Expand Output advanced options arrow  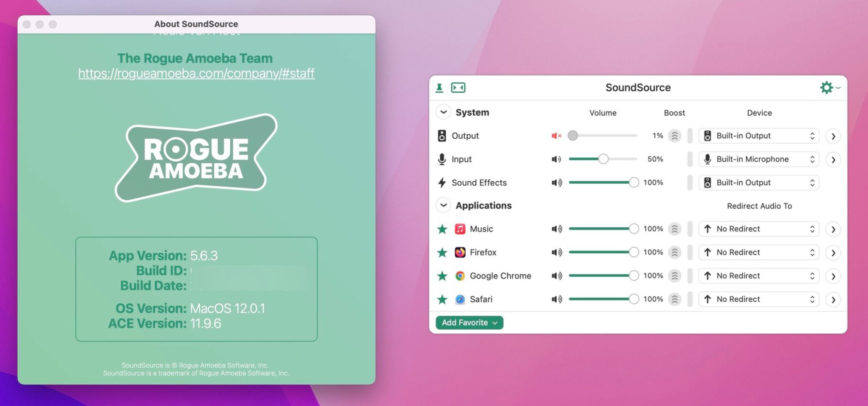point(833,136)
